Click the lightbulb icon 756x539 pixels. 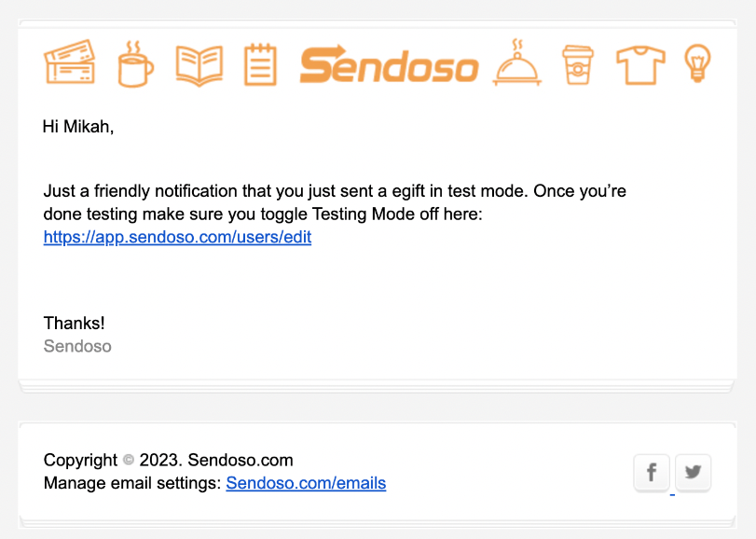(x=697, y=63)
